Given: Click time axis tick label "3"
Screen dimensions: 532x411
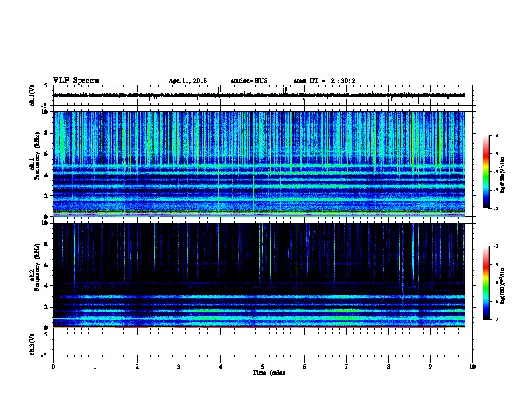Looking at the screenshot, I should [179, 367].
